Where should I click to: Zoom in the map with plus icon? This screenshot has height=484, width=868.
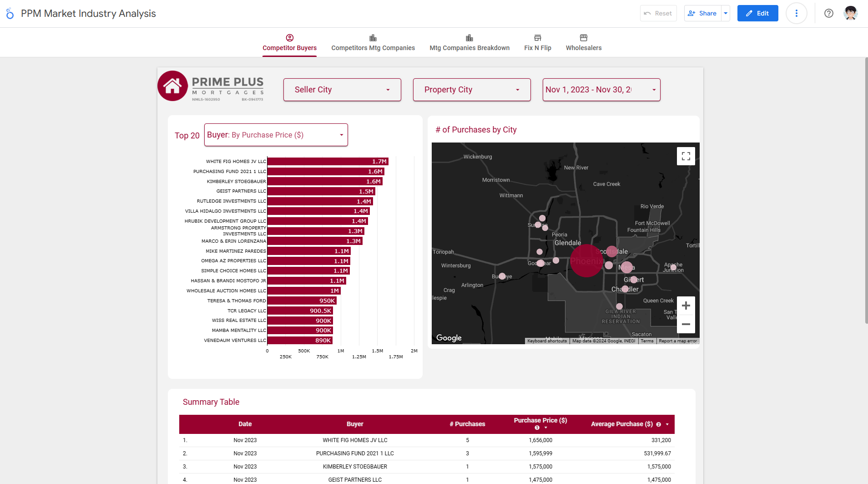(686, 306)
